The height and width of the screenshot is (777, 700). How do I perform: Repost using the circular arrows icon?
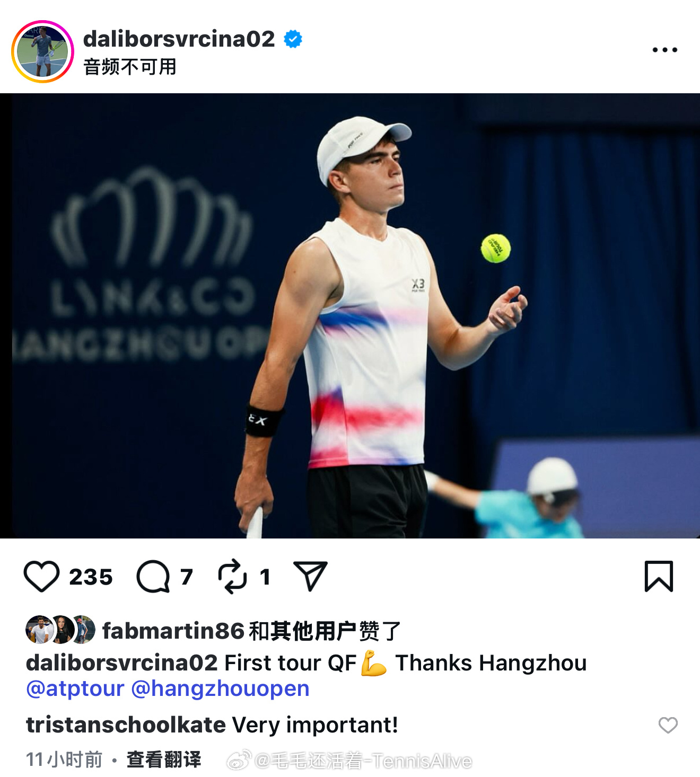232,576
